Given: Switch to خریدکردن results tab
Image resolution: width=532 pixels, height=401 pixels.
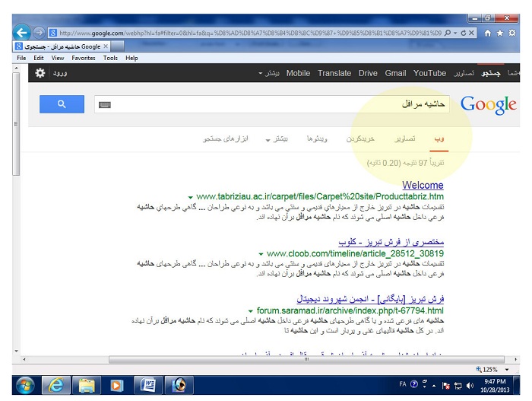Looking at the screenshot, I should [360, 139].
